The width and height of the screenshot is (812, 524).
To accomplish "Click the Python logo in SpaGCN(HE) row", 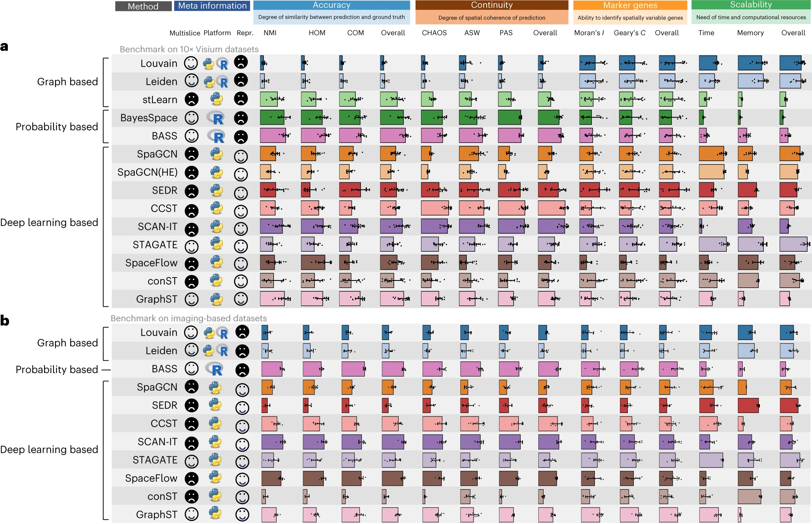I will tap(216, 172).
